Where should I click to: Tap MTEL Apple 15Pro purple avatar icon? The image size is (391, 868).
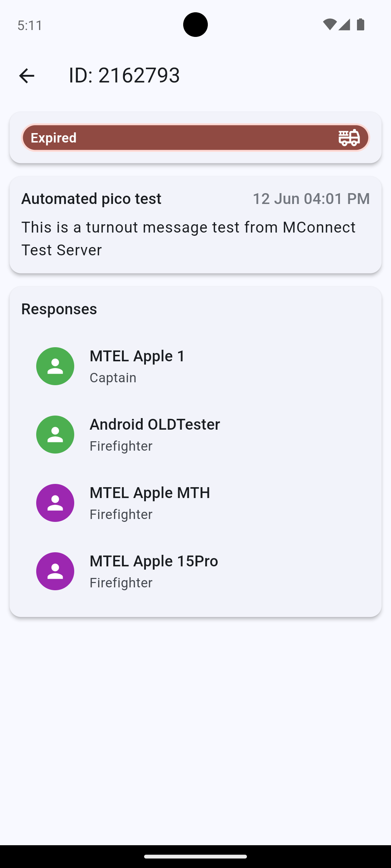point(55,571)
